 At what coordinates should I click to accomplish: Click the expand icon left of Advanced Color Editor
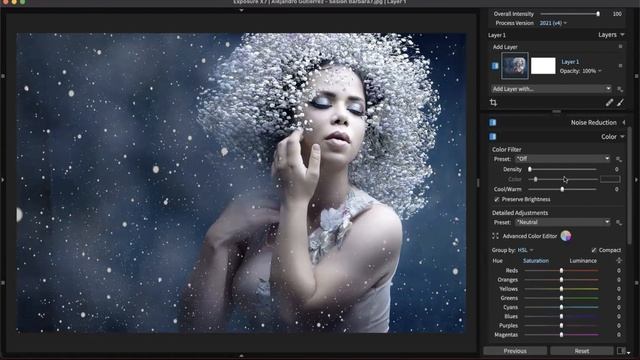(x=495, y=236)
